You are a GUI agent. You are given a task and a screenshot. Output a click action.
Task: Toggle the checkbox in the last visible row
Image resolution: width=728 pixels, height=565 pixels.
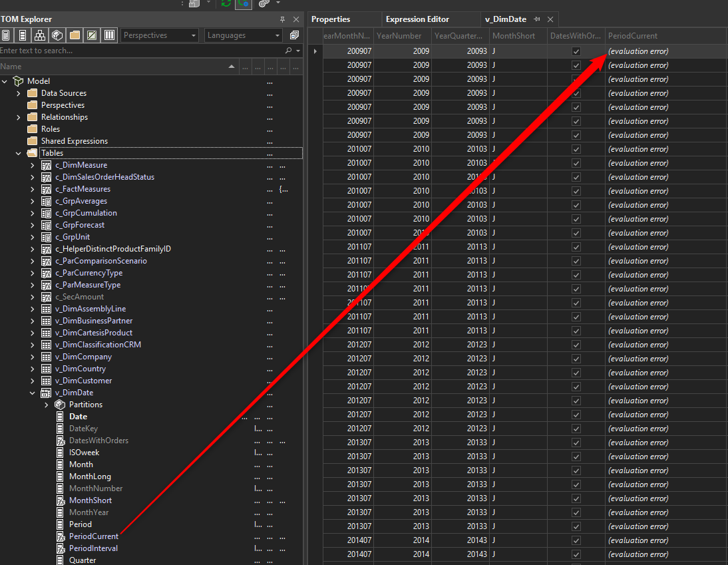point(576,554)
